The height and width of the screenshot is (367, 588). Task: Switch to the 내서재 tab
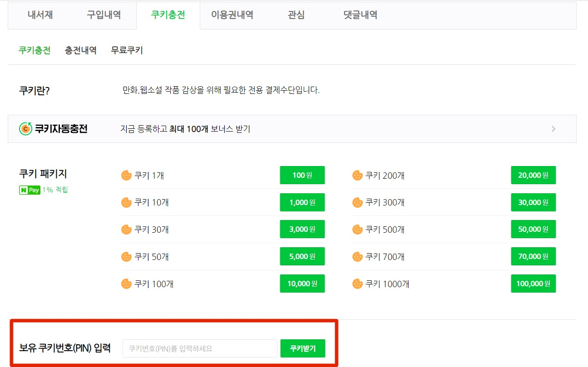40,15
